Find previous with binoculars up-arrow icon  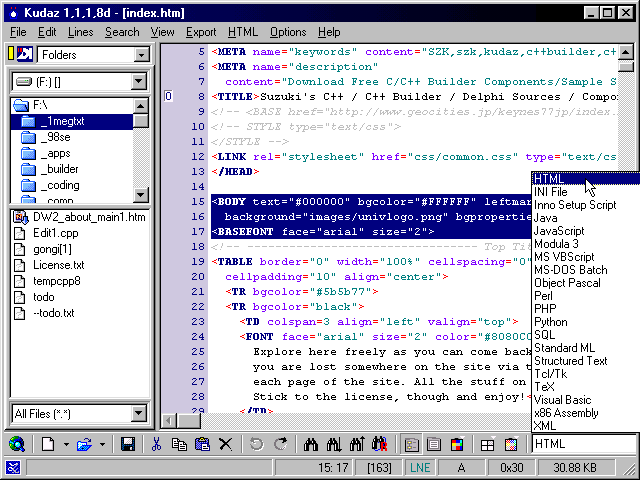click(x=357, y=444)
